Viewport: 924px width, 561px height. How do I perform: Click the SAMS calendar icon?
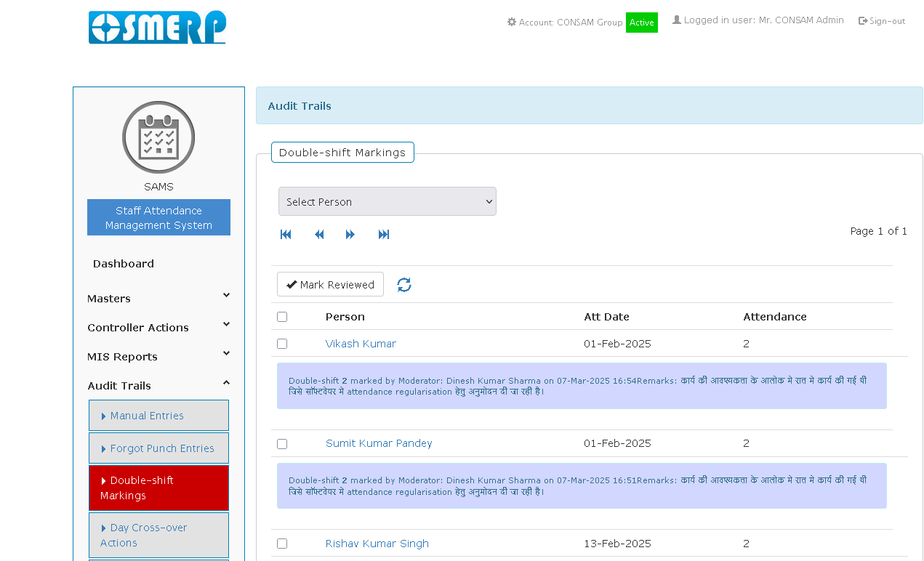(x=158, y=137)
